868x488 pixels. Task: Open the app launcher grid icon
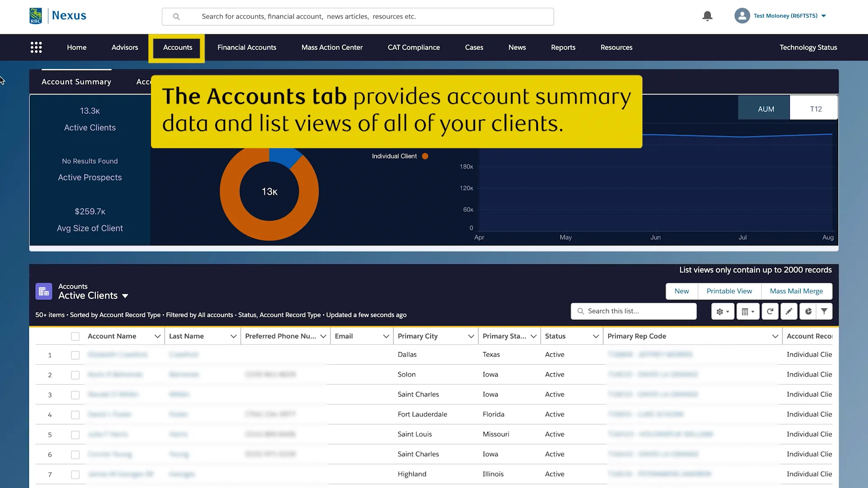36,47
